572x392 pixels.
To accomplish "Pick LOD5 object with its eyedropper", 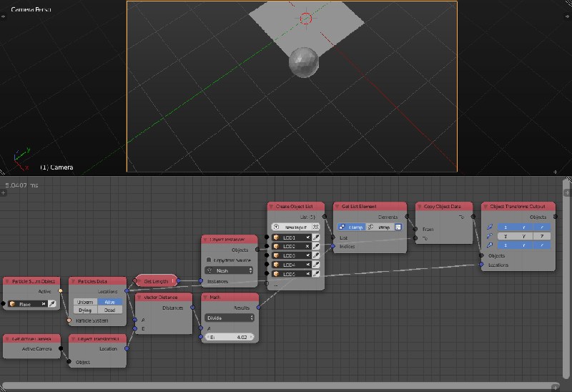I will (x=316, y=274).
